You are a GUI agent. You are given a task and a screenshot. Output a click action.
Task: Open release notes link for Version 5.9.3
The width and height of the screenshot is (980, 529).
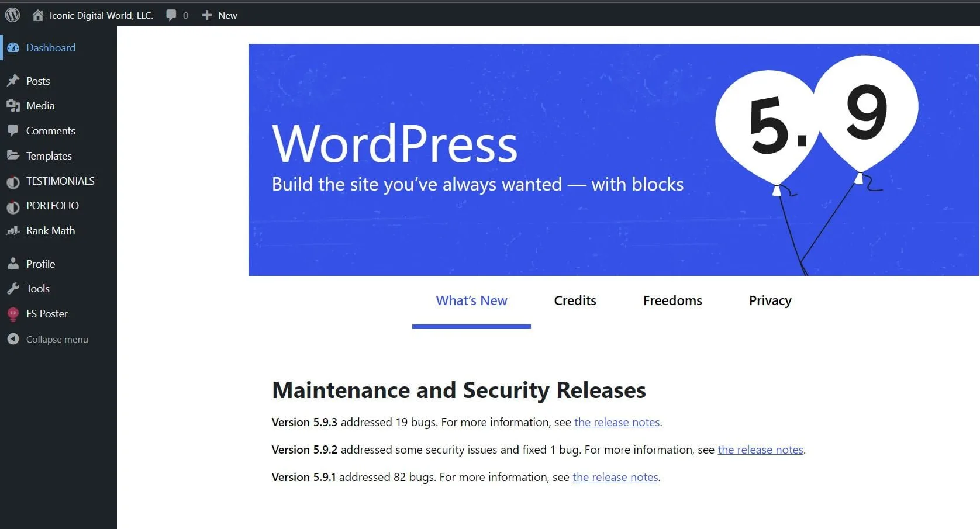click(x=617, y=423)
